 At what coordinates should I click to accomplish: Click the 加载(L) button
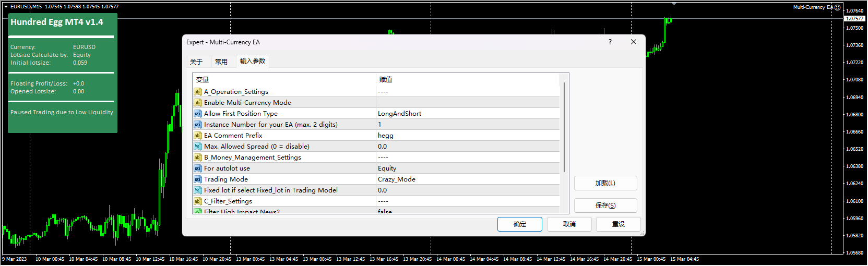(x=605, y=183)
